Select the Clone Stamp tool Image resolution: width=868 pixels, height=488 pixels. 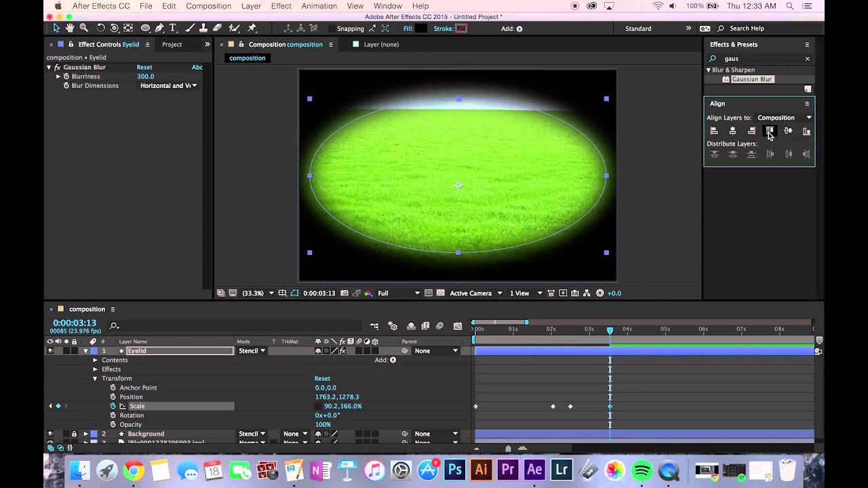(203, 28)
